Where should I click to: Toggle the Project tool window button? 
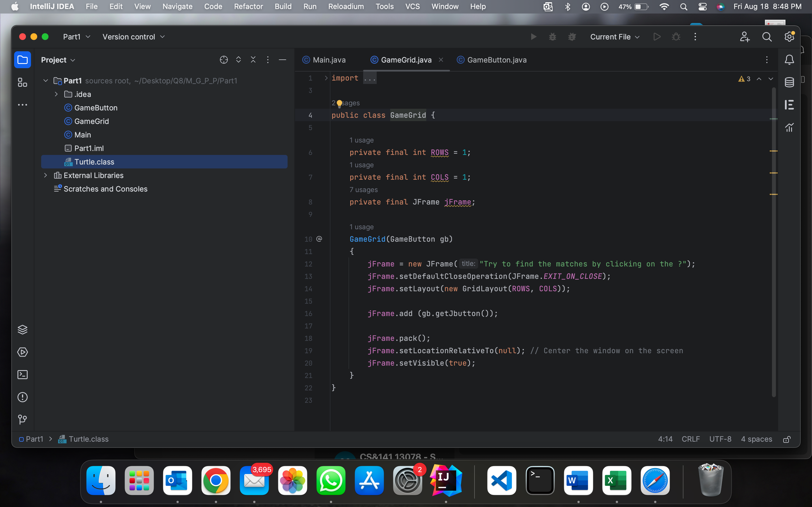point(22,60)
